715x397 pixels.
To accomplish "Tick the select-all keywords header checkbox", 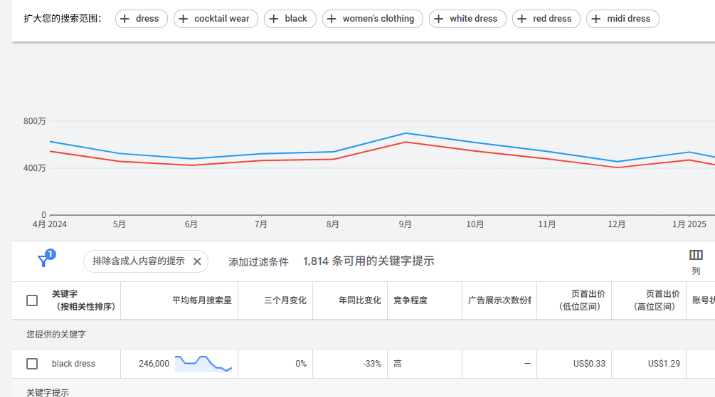I will click(x=32, y=300).
